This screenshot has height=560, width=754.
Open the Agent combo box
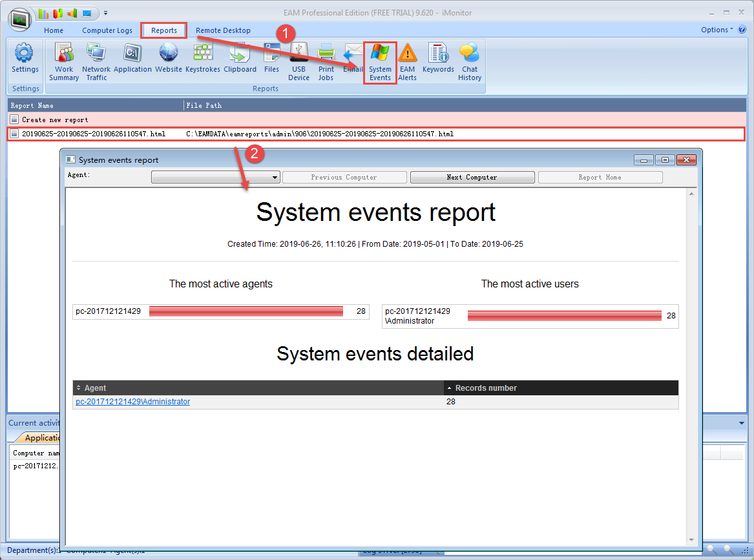(x=215, y=177)
